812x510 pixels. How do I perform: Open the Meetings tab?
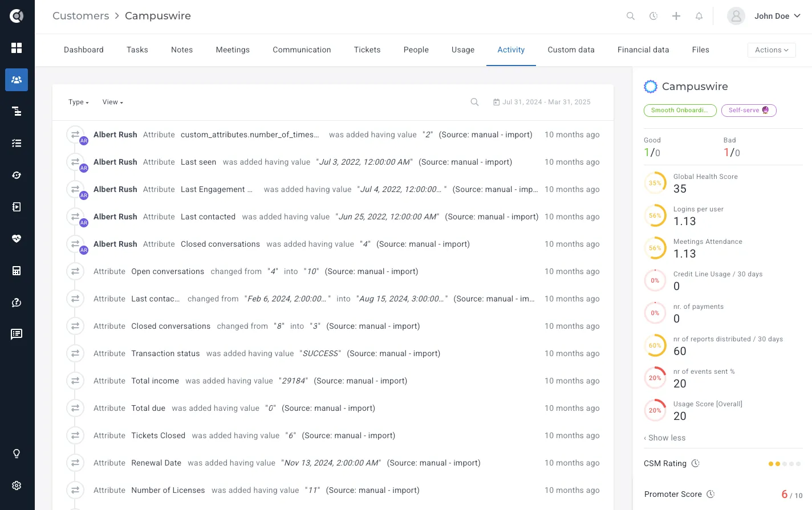coord(233,50)
